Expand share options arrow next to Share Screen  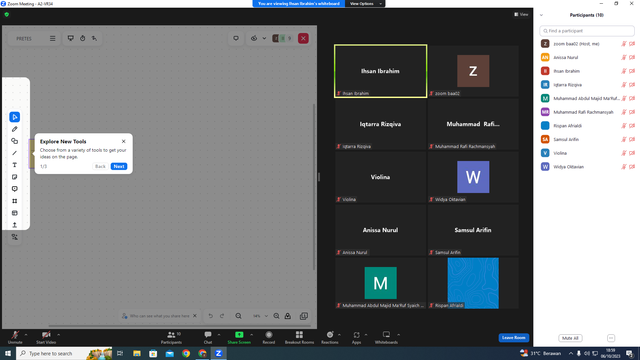[251, 335]
